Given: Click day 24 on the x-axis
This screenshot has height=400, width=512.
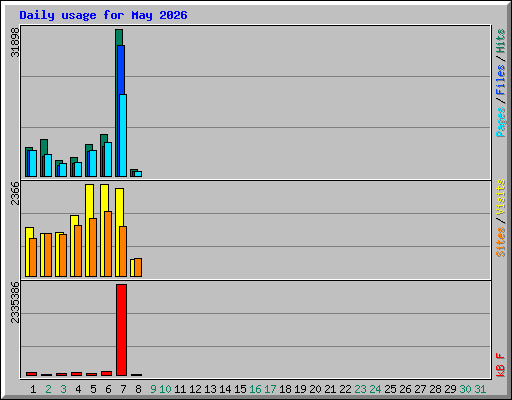Looking at the screenshot, I should 375,389.
